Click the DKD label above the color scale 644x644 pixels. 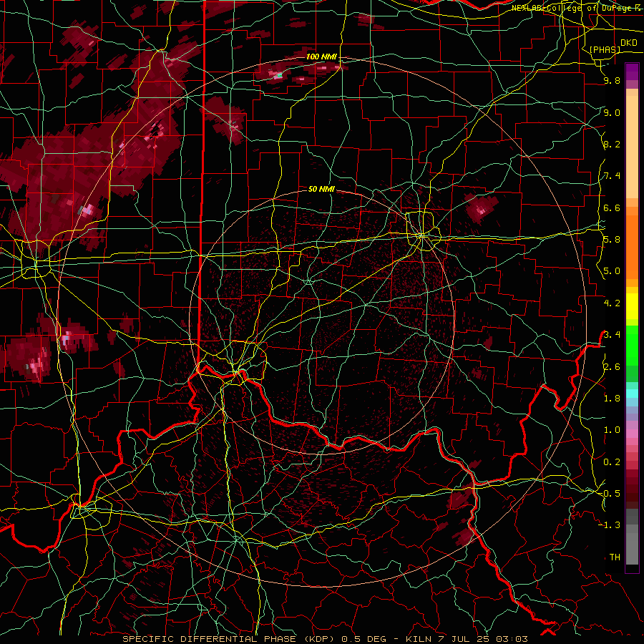(628, 43)
